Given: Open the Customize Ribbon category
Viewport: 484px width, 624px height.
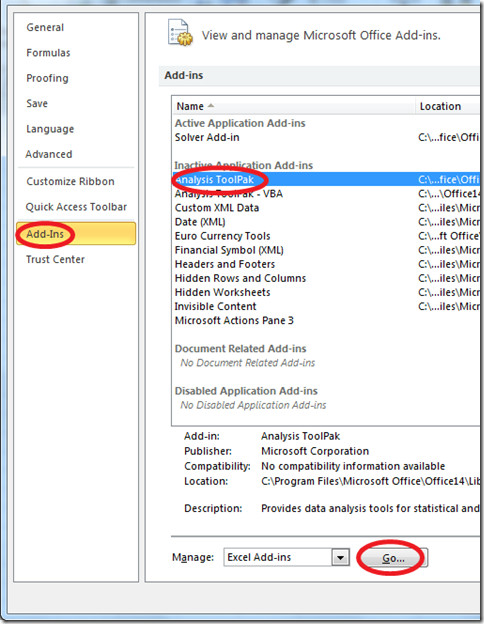Looking at the screenshot, I should click(x=70, y=181).
